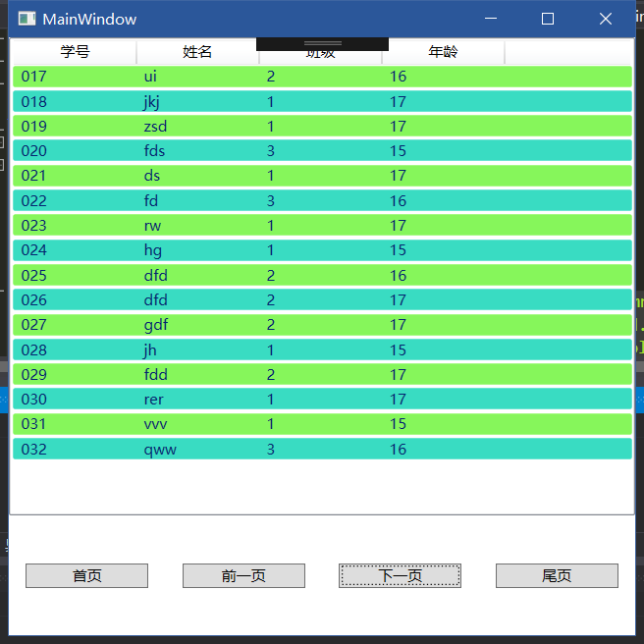Select the row named jh

coord(322,349)
